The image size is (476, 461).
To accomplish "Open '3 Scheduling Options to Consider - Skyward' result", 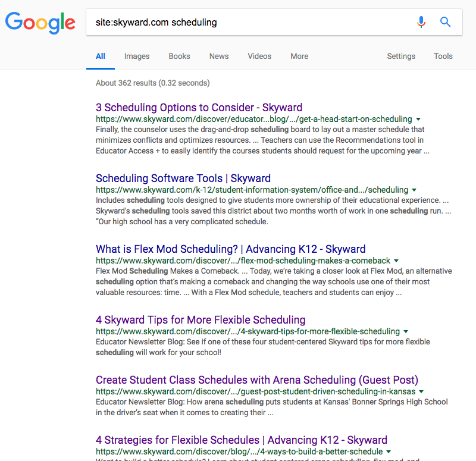I will pyautogui.click(x=199, y=108).
